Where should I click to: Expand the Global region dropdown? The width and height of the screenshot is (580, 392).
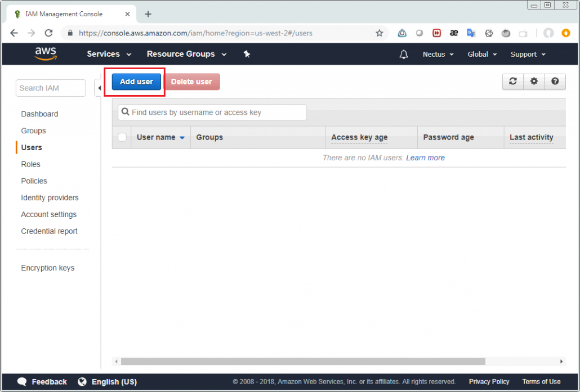[482, 54]
